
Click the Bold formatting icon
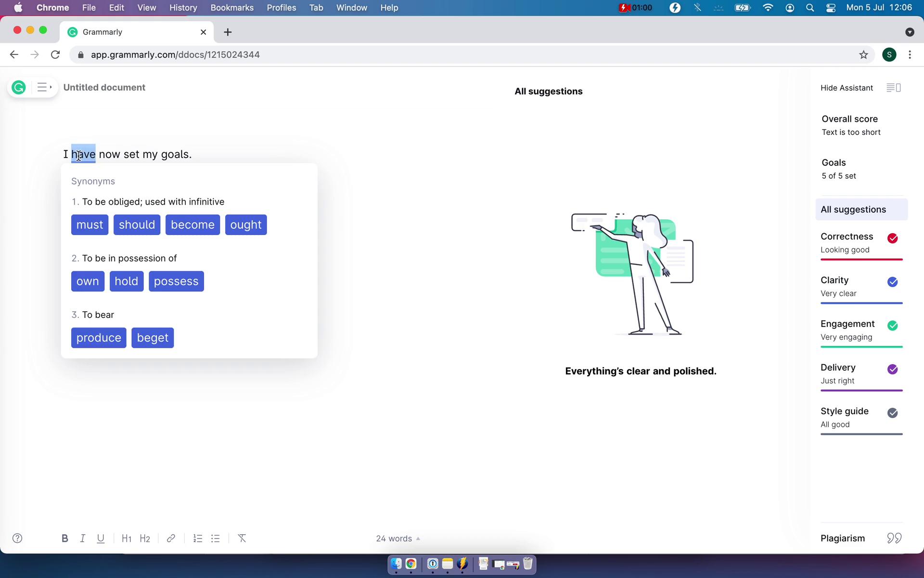64,538
